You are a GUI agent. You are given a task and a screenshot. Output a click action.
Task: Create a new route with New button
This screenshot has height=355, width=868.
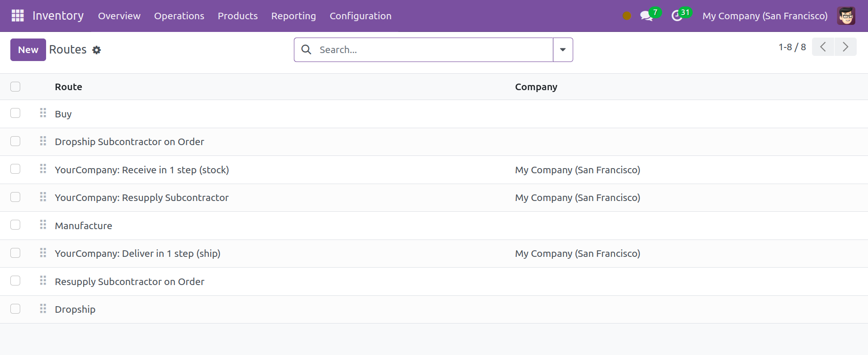pos(28,50)
